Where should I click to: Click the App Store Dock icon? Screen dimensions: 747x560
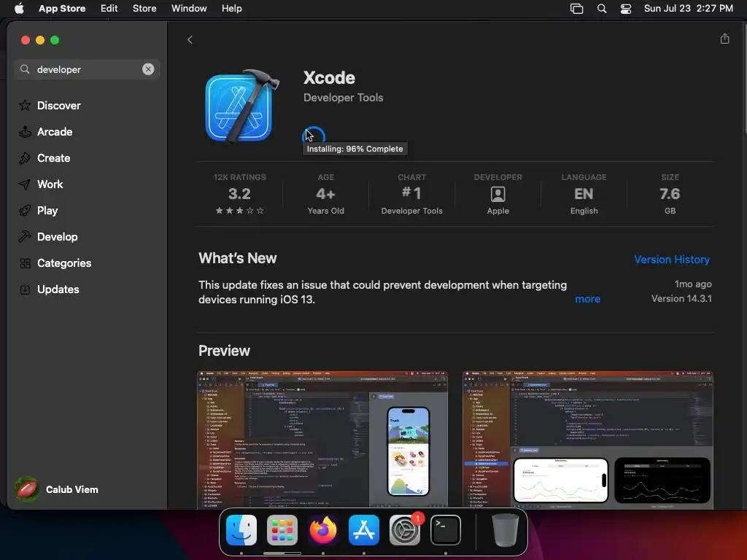coord(364,530)
